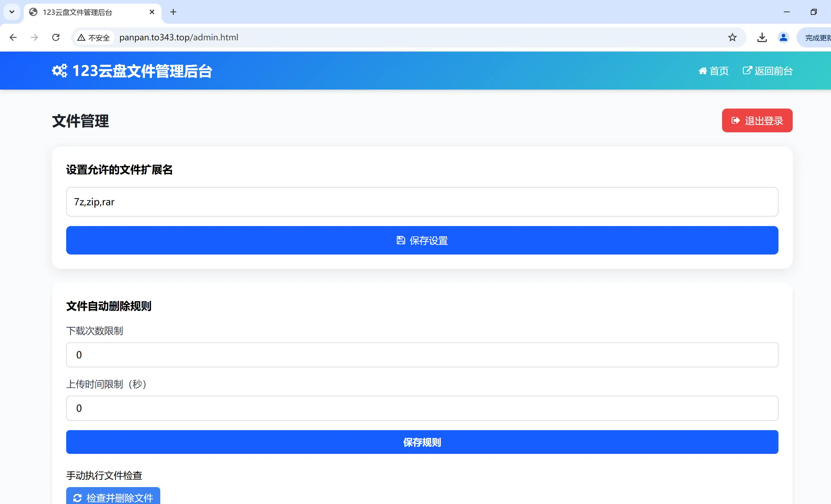Screen dimensions: 831x504
Task: Click 保存设置 save button
Action: (x=421, y=240)
